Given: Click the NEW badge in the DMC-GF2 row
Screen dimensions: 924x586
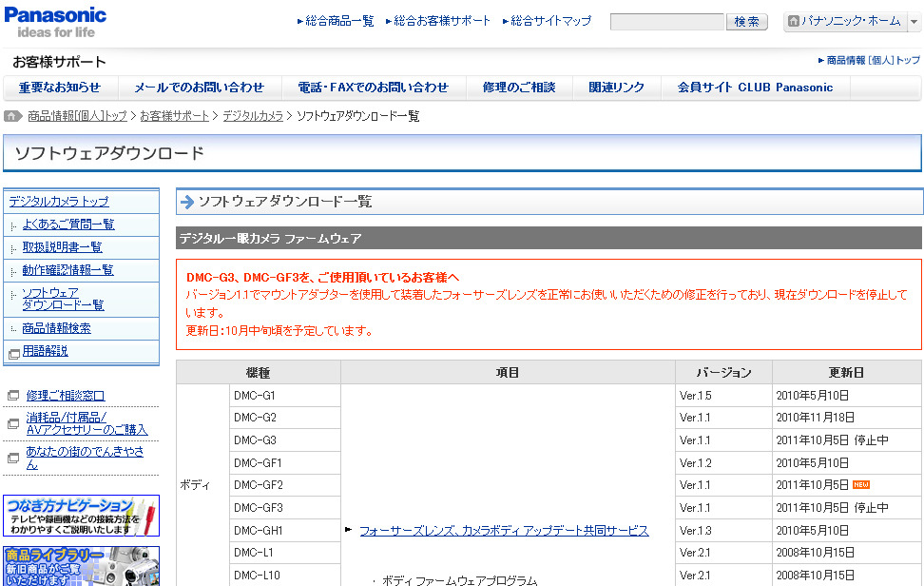Looking at the screenshot, I should [x=861, y=484].
